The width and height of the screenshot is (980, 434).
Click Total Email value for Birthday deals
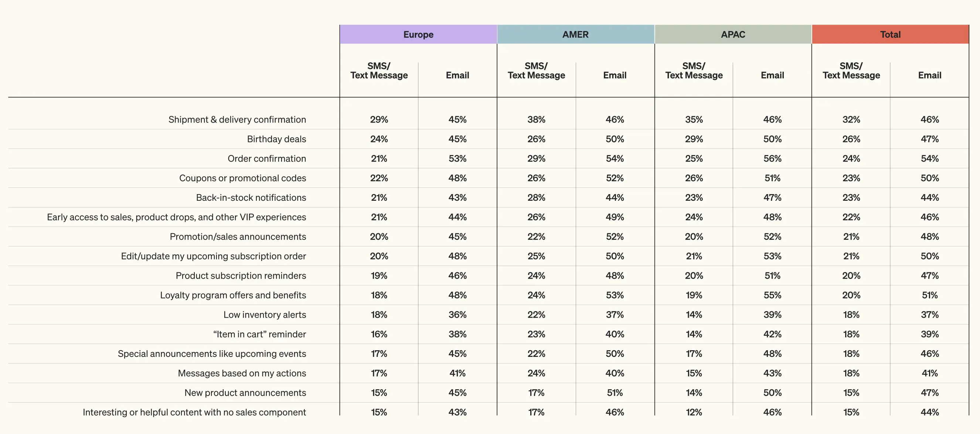tap(929, 139)
